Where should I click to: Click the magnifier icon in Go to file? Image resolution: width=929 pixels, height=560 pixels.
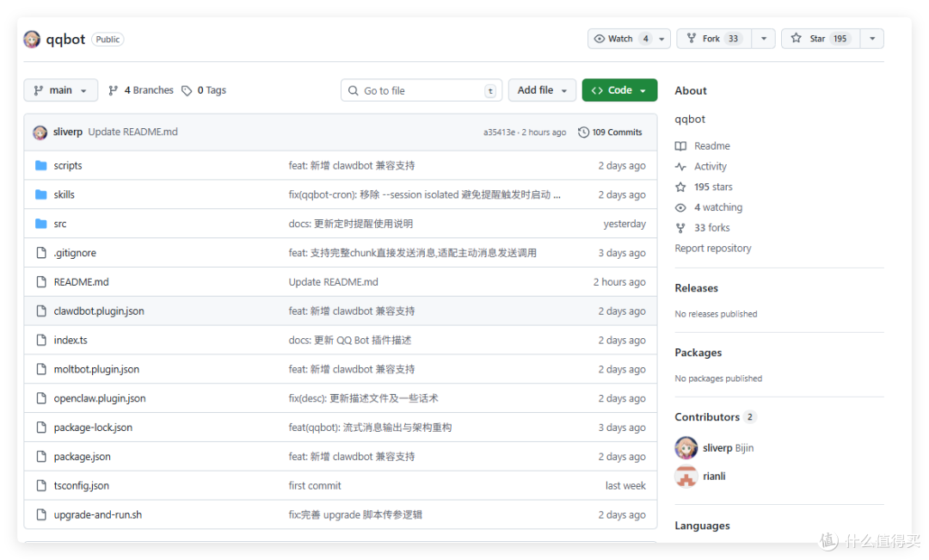[x=354, y=90]
